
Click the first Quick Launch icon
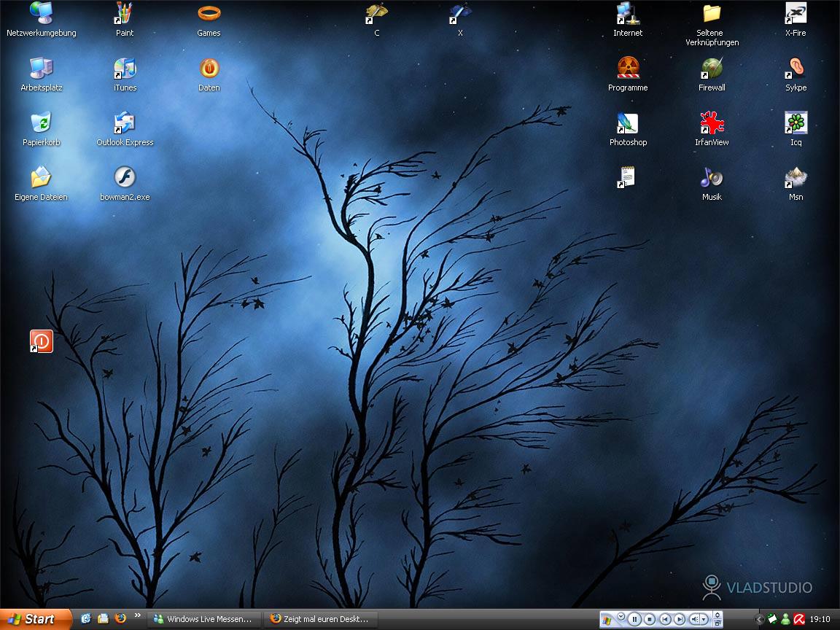86,619
